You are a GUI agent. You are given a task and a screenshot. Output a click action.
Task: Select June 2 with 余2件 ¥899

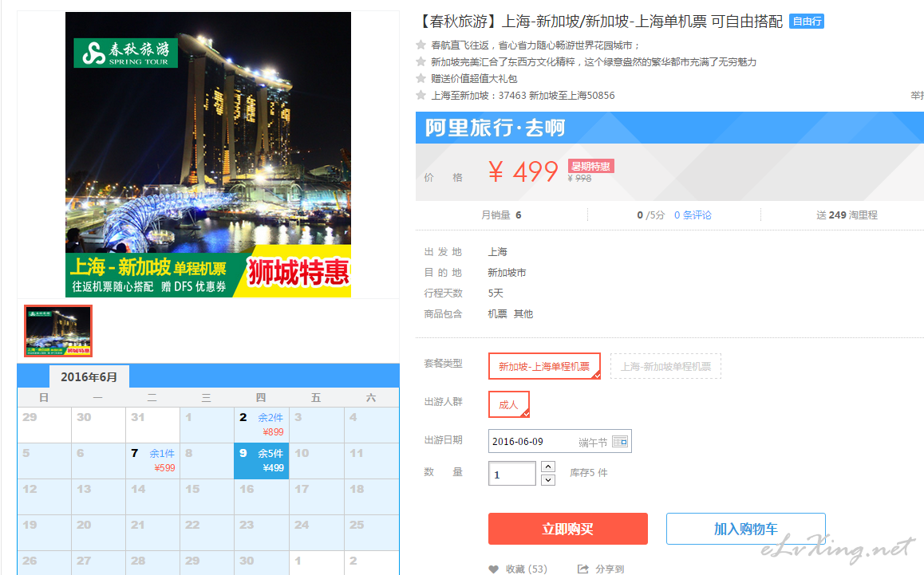262,425
